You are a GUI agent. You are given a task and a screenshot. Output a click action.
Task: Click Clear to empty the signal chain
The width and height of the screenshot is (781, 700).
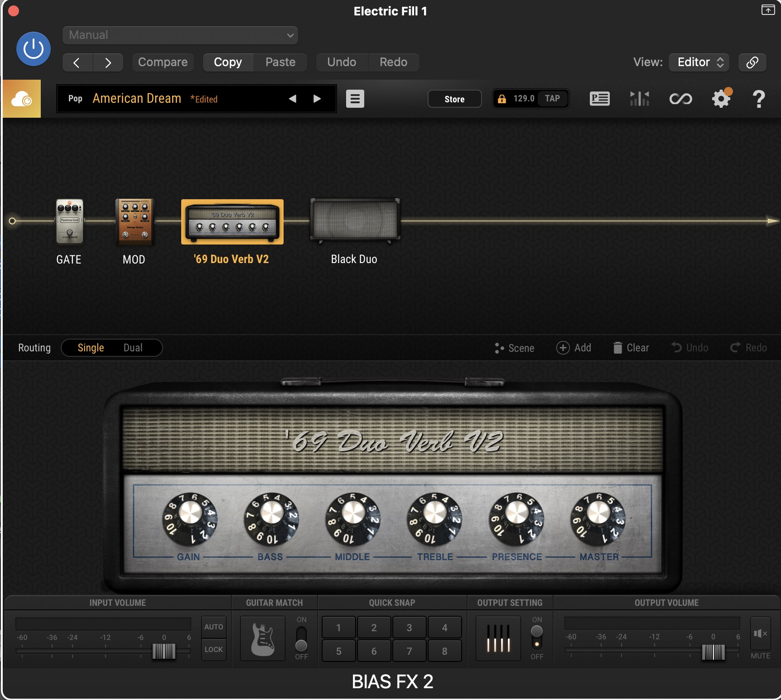coord(631,348)
